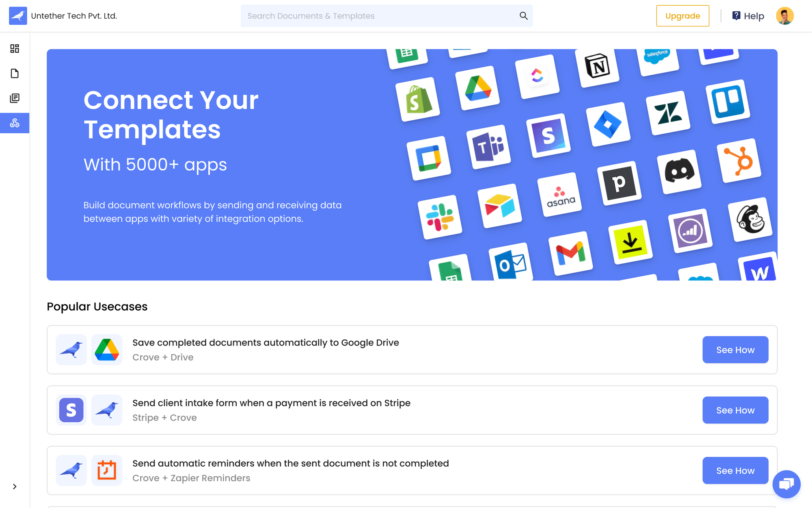Screen dimensions: 812x508
Task: Expand the collapsed left sidebar panel
Action: tap(15, 486)
